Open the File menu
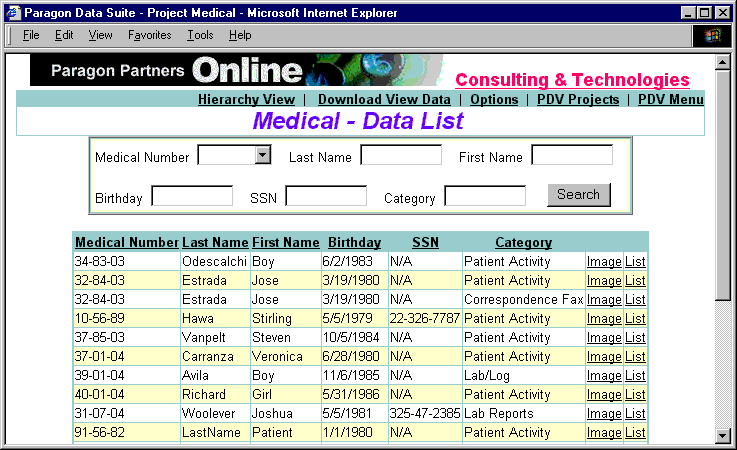 [31, 35]
